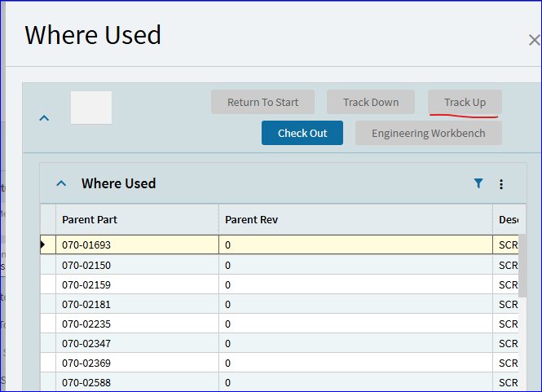
Task: Sort by Parent Rev column header
Action: pos(355,219)
